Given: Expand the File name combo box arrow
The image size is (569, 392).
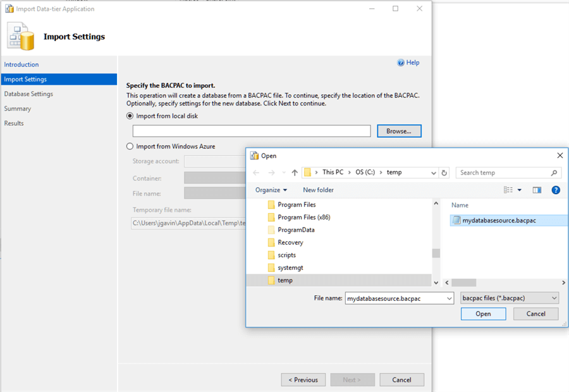Looking at the screenshot, I should (x=449, y=298).
